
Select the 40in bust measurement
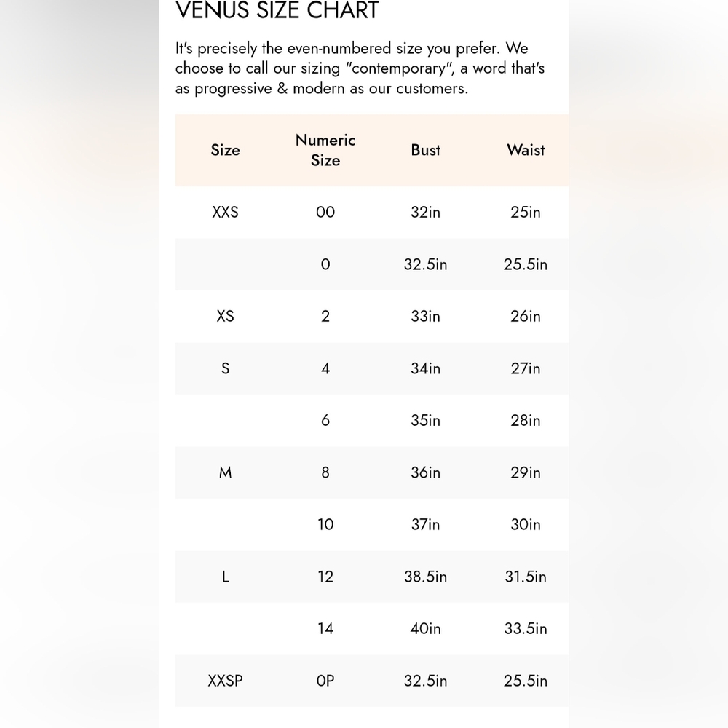click(425, 629)
